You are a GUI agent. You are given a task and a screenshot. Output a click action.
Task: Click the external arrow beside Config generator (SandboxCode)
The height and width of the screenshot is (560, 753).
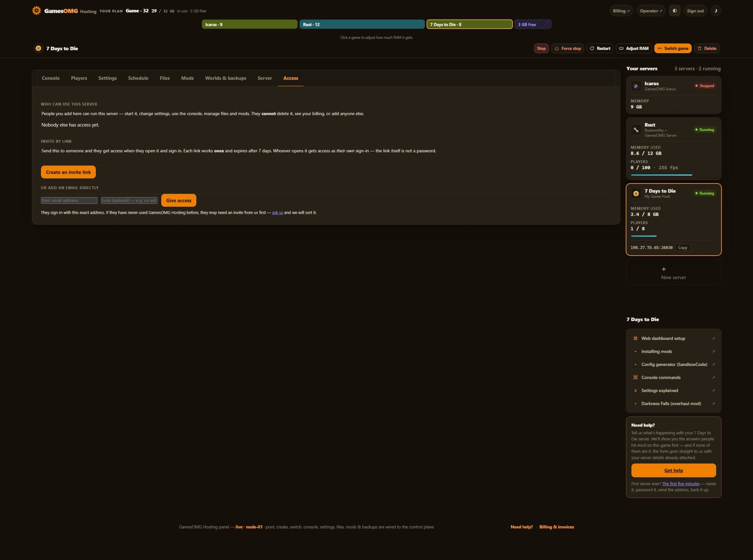[x=714, y=364]
